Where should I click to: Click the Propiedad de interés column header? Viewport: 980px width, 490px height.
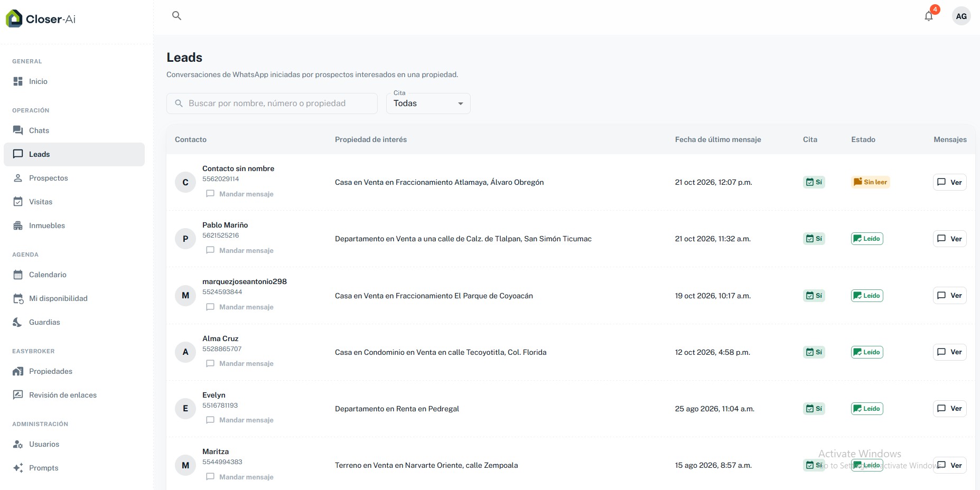371,139
